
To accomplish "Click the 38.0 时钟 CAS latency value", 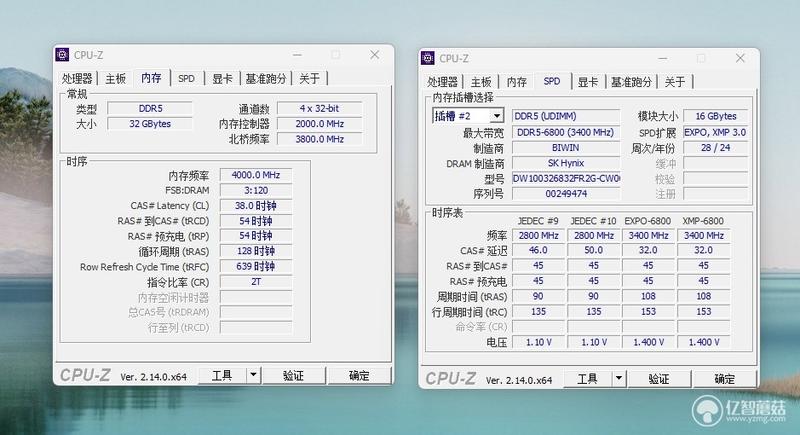I will pos(256,206).
